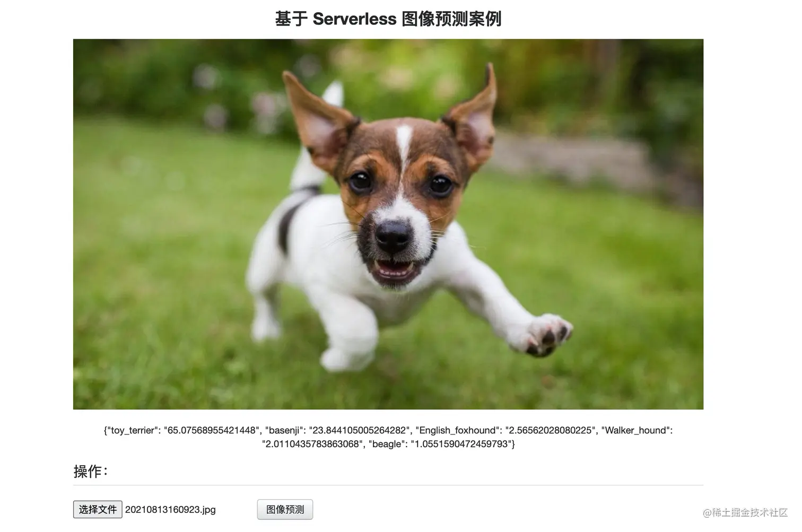The height and width of the screenshot is (532, 802).
Task: Click the 图像预测 predict button
Action: click(285, 509)
